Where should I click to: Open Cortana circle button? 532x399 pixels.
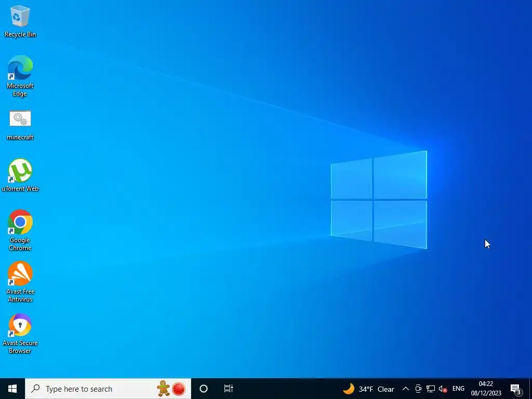(x=204, y=389)
